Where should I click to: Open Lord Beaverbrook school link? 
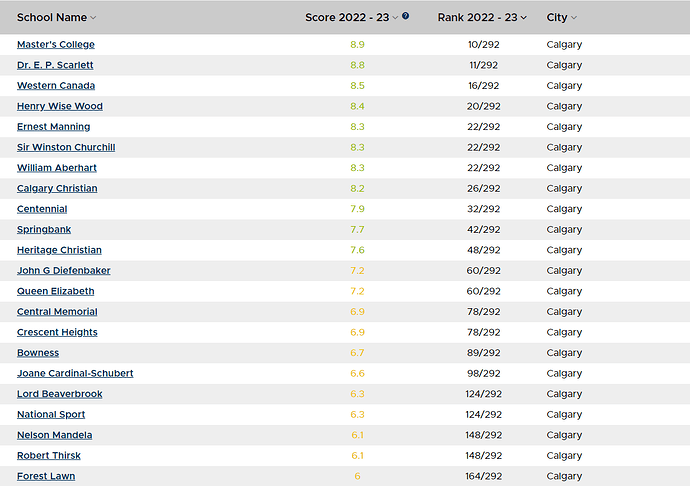click(x=60, y=394)
